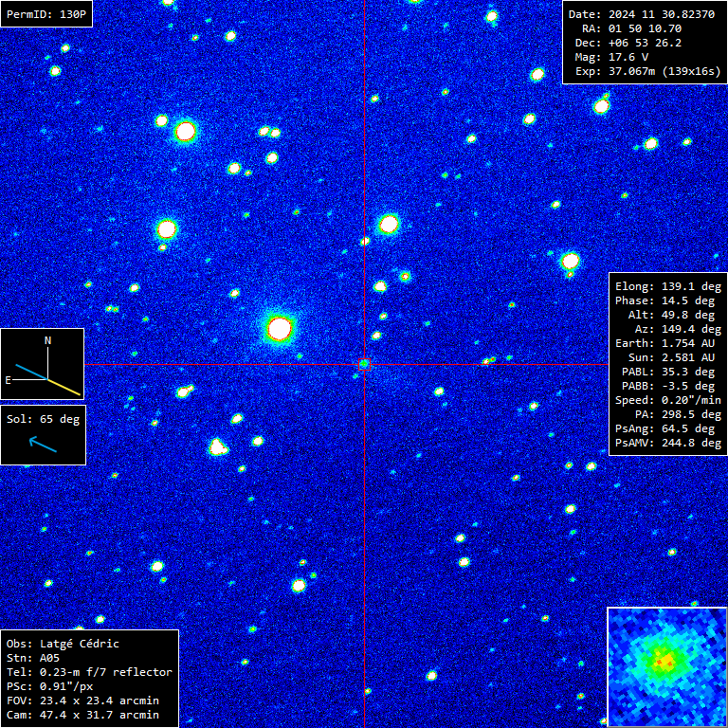
Task: Click the FOV 23.4 x 23.4 arcmin line
Action: pos(82,701)
